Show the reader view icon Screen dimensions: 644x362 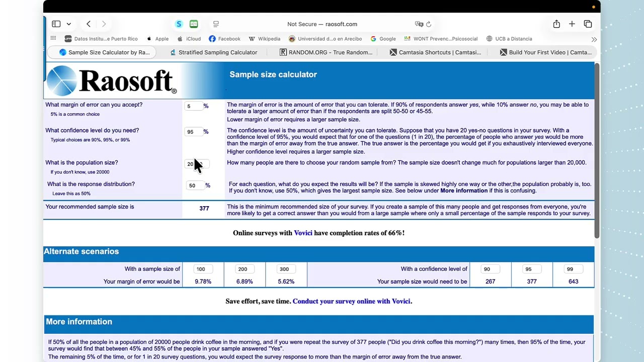[216, 24]
